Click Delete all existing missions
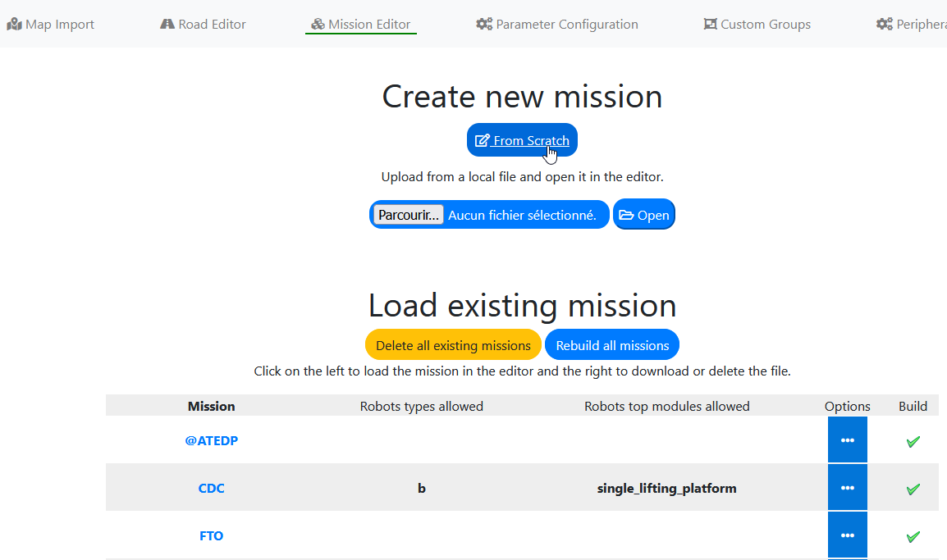This screenshot has height=560, width=947. pyautogui.click(x=453, y=345)
